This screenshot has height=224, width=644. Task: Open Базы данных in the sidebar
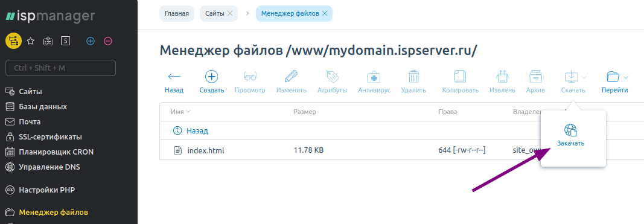tap(43, 107)
